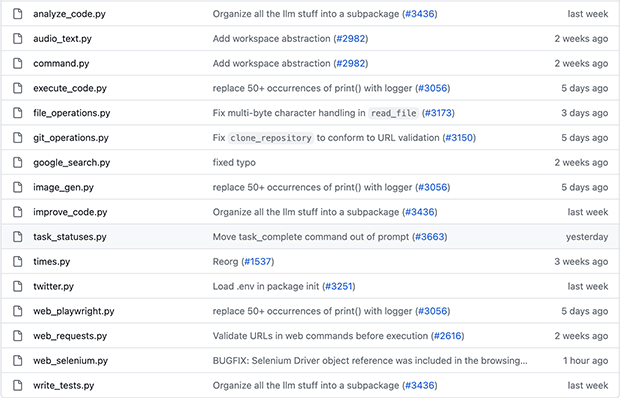This screenshot has height=398, width=620.
Task: Open the command.py file
Action: point(61,63)
